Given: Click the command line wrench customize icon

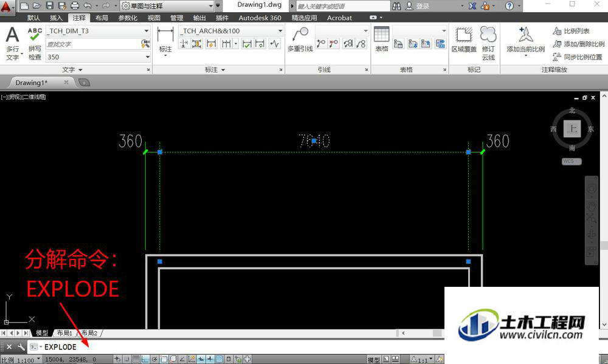Looking at the screenshot, I should (21, 346).
